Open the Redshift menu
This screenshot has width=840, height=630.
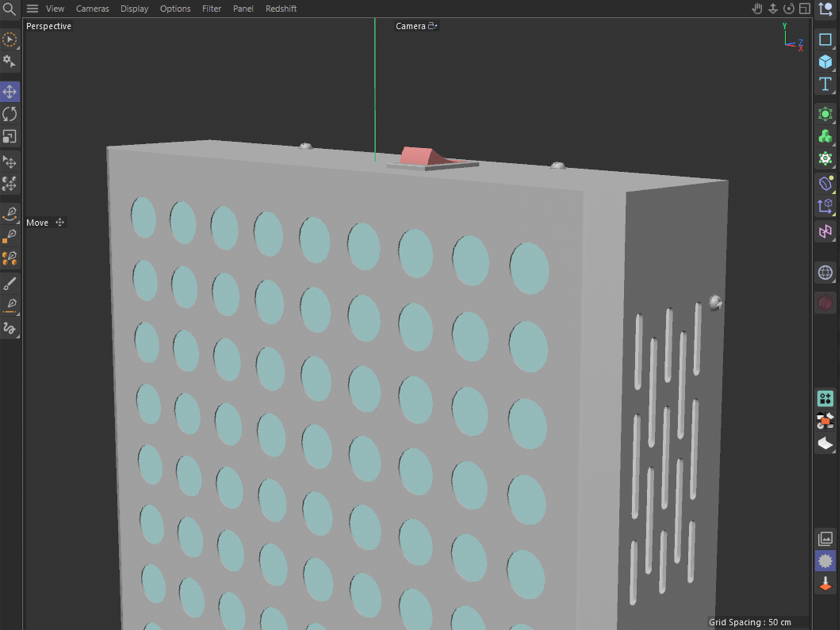pos(281,8)
